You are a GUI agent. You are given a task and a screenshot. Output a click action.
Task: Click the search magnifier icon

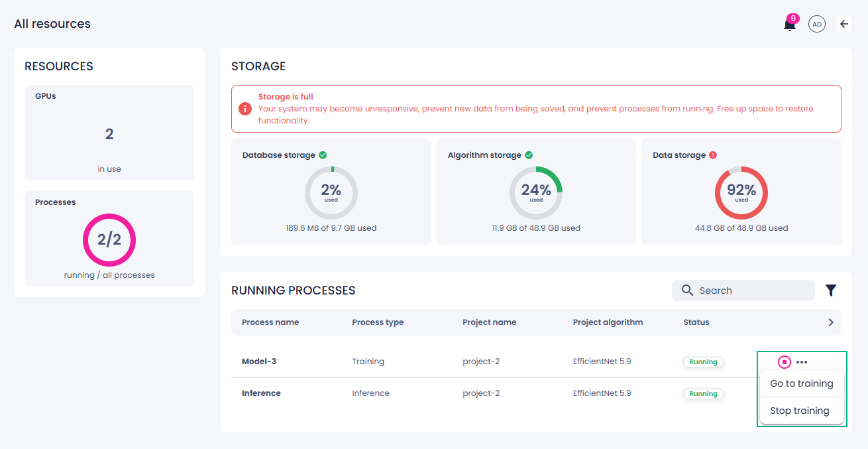click(688, 290)
